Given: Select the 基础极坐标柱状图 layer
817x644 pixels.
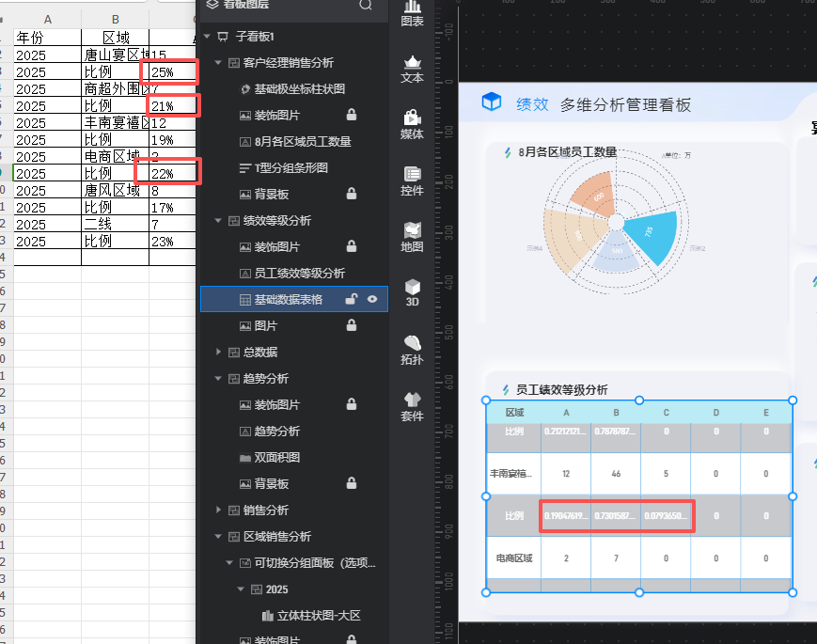Looking at the screenshot, I should [299, 89].
